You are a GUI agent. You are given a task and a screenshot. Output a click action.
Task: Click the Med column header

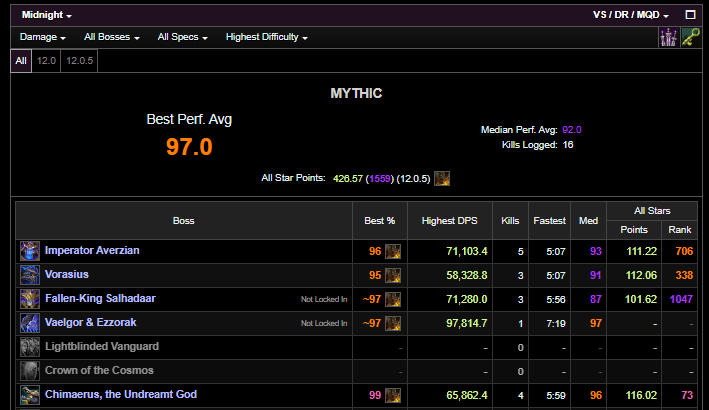[x=588, y=221]
